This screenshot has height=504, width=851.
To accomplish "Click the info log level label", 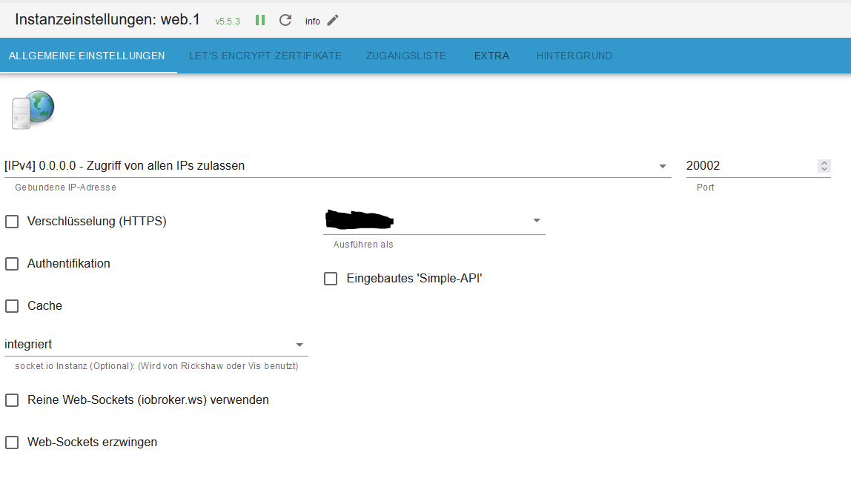I will click(x=313, y=21).
